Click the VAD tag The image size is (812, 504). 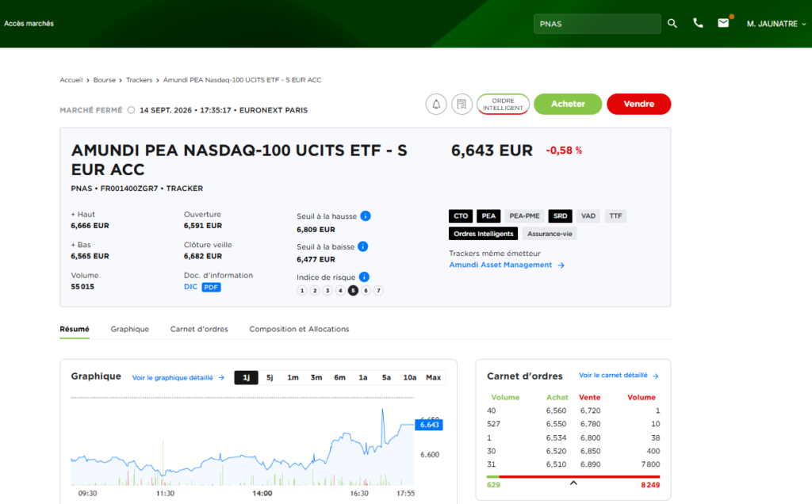(588, 216)
